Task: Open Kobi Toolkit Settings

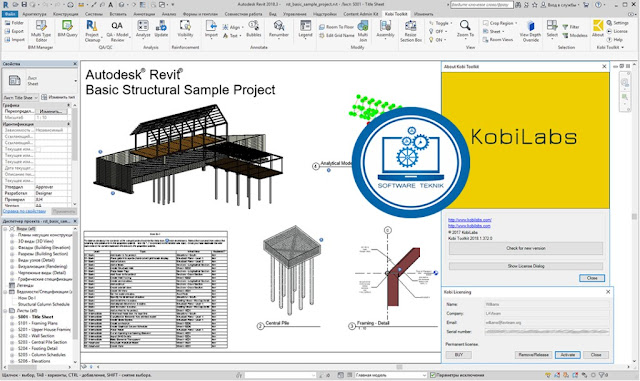Action: click(x=617, y=23)
